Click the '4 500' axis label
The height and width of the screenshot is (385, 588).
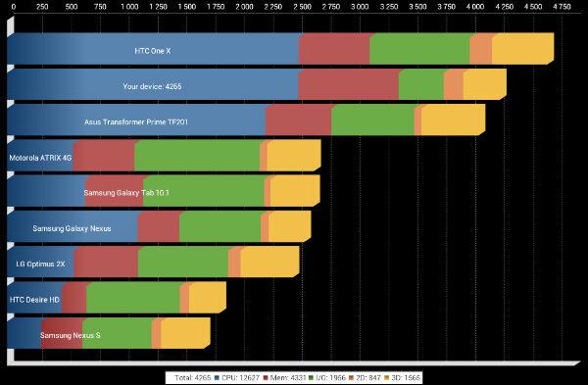(x=533, y=7)
